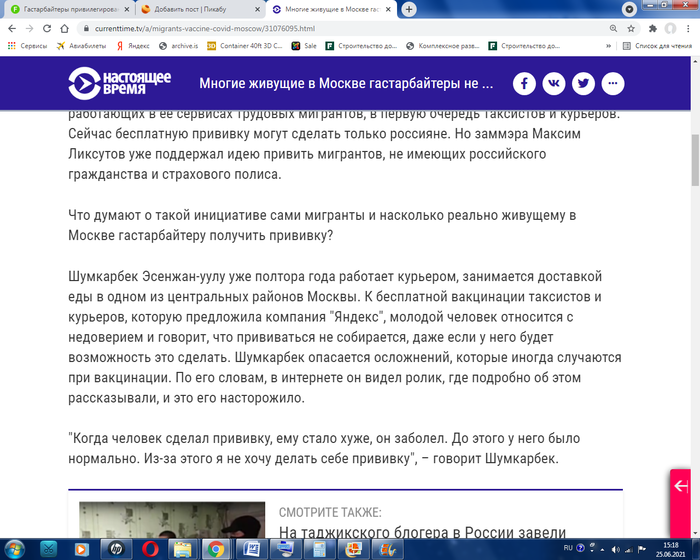Screen dimensions: 700x560
Task: Close the Гастарбайтеры tab
Action: pos(127,9)
